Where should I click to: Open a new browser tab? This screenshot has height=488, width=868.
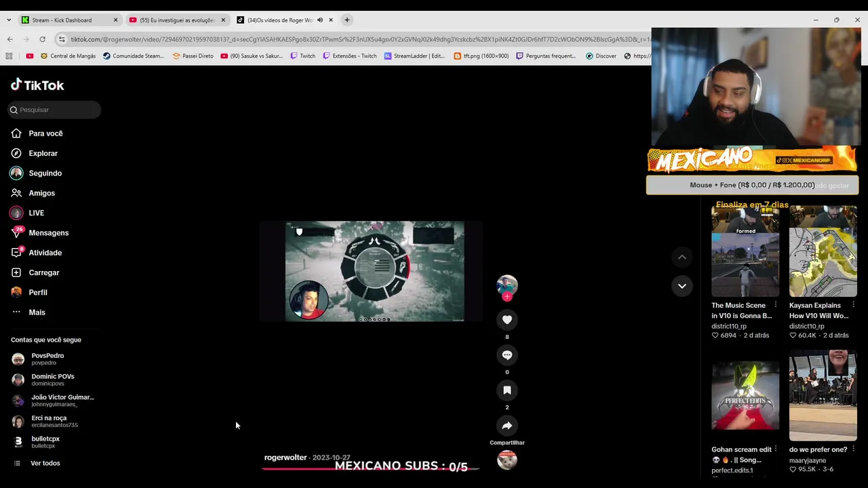[x=347, y=20]
